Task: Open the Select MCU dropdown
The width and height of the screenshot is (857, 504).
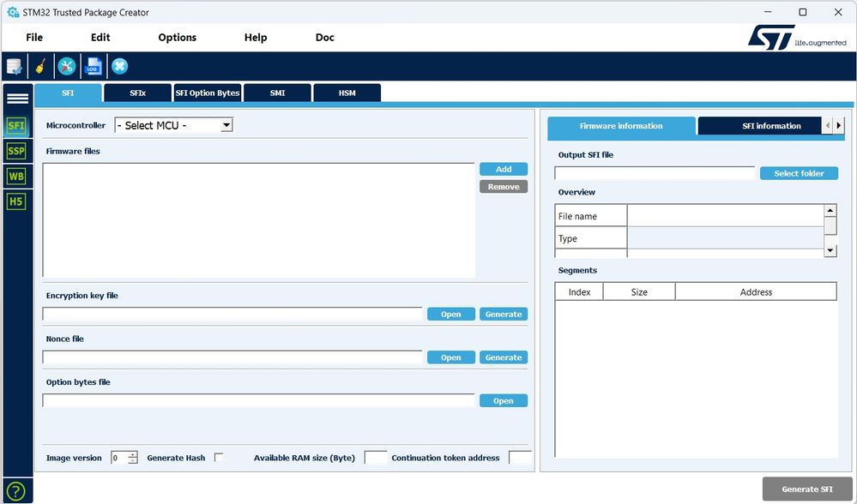Action: 174,125
